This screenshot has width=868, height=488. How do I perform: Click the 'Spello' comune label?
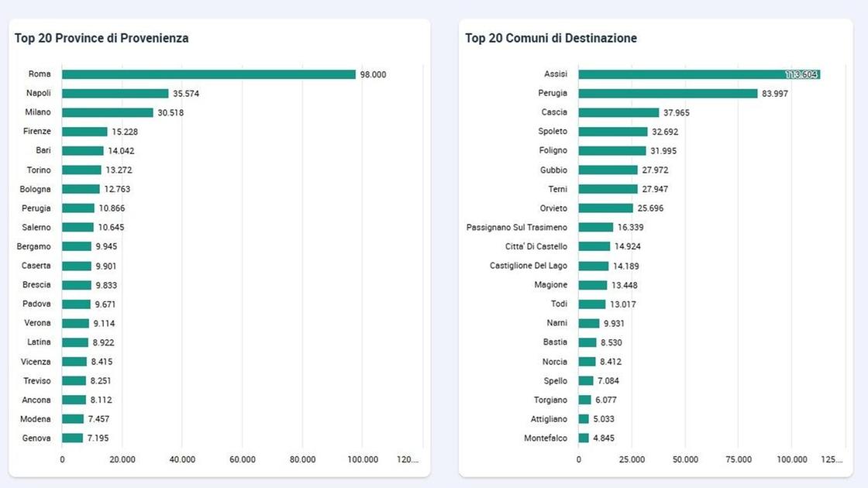pos(555,380)
